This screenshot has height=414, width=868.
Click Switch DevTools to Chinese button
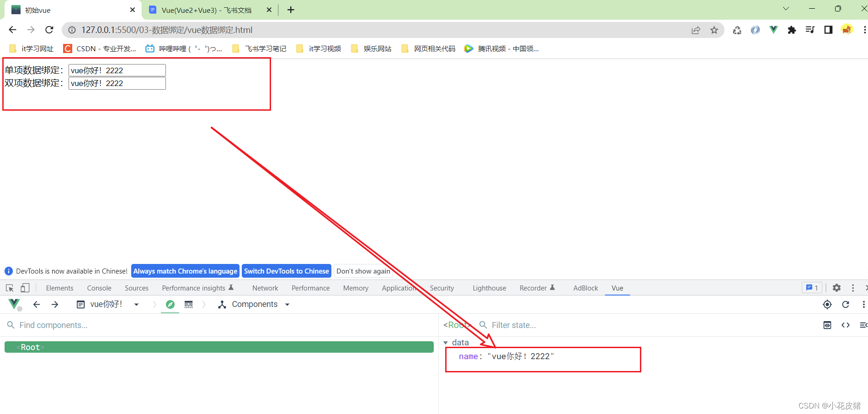287,271
